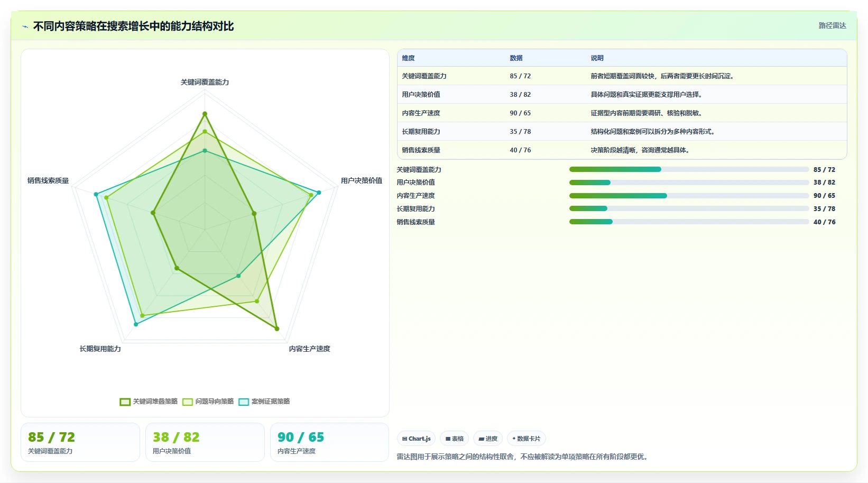The image size is (868, 483).
Task: Click the 长期复用能力 axis label on the radar
Action: coord(100,349)
